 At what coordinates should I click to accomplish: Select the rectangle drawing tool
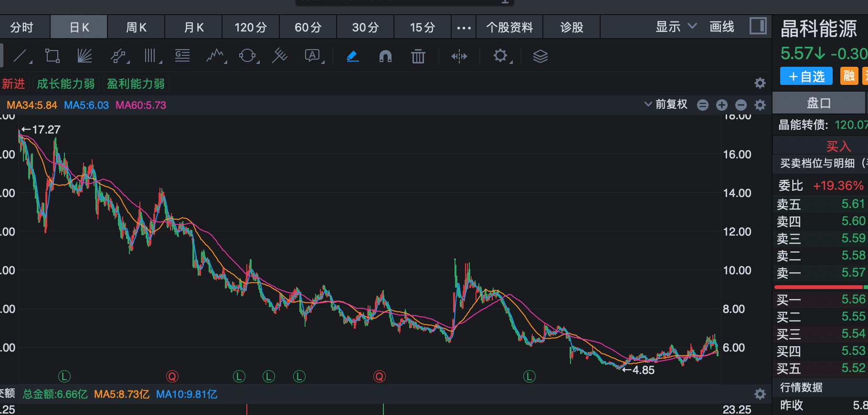(x=52, y=56)
